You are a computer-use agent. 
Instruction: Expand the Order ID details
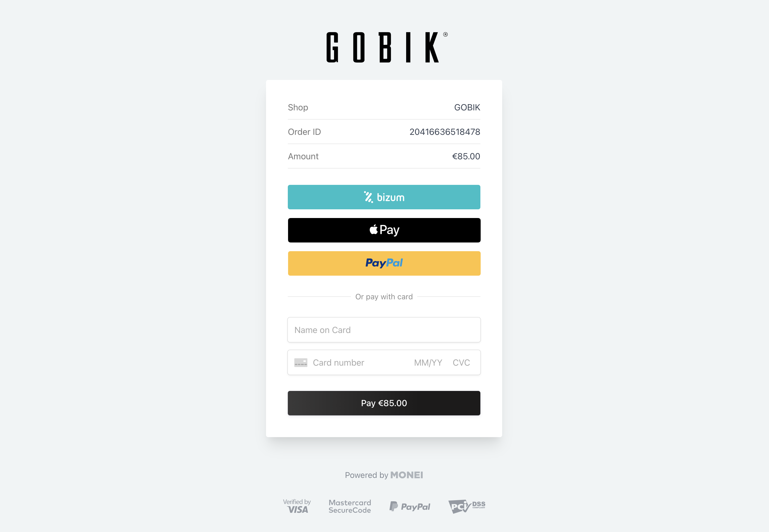pyautogui.click(x=384, y=131)
